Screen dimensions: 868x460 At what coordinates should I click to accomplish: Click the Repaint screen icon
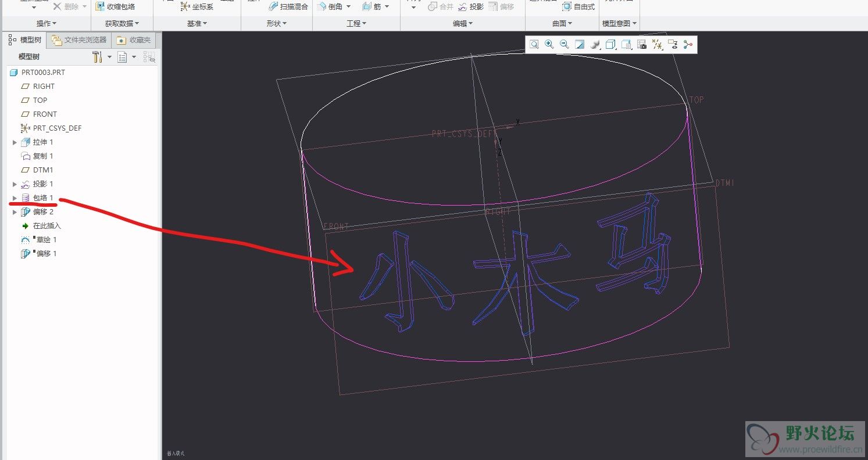(x=580, y=44)
